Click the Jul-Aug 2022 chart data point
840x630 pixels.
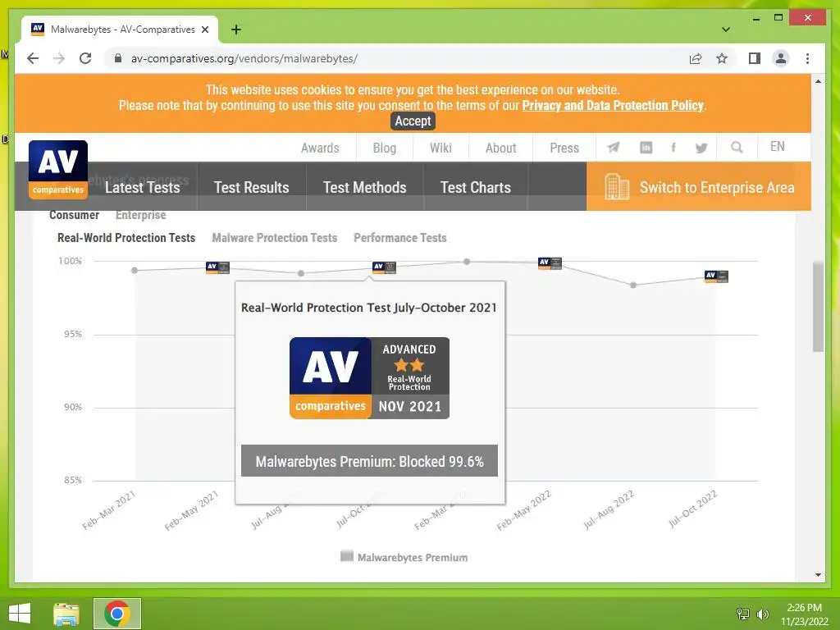click(633, 285)
